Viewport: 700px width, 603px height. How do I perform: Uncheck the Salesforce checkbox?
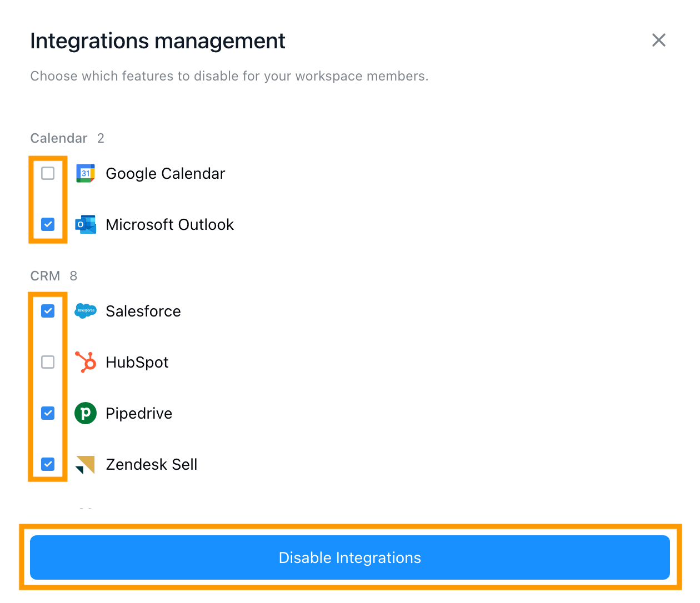coord(48,311)
